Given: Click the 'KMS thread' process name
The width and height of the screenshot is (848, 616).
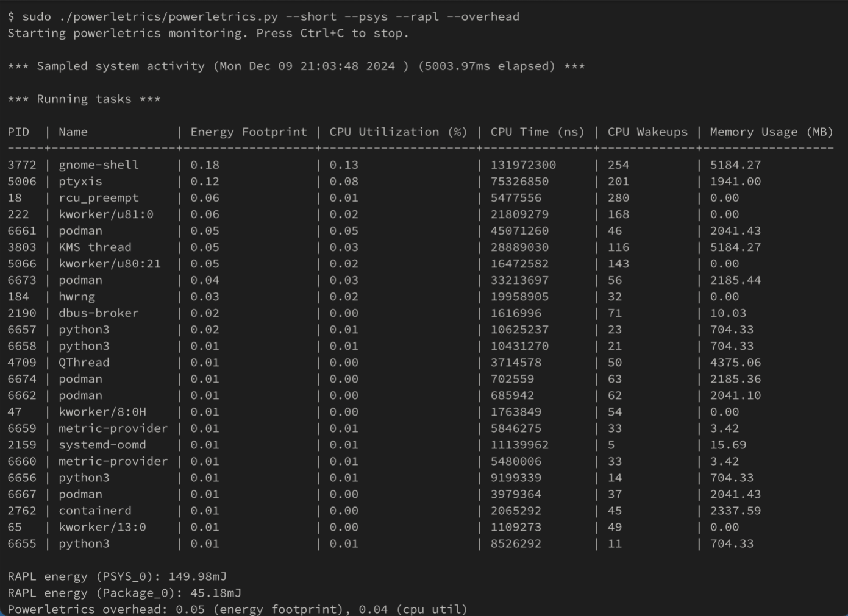Looking at the screenshot, I should (95, 247).
